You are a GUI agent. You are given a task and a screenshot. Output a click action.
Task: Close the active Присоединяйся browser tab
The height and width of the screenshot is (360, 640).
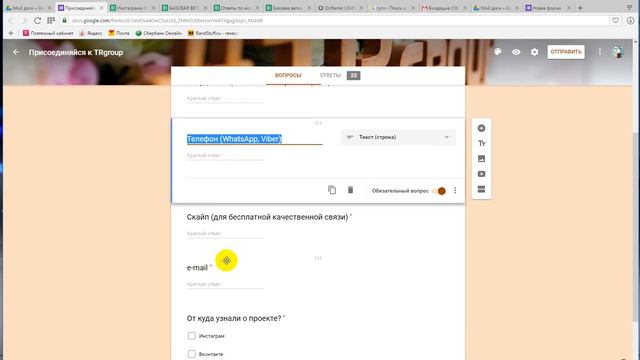pyautogui.click(x=102, y=8)
